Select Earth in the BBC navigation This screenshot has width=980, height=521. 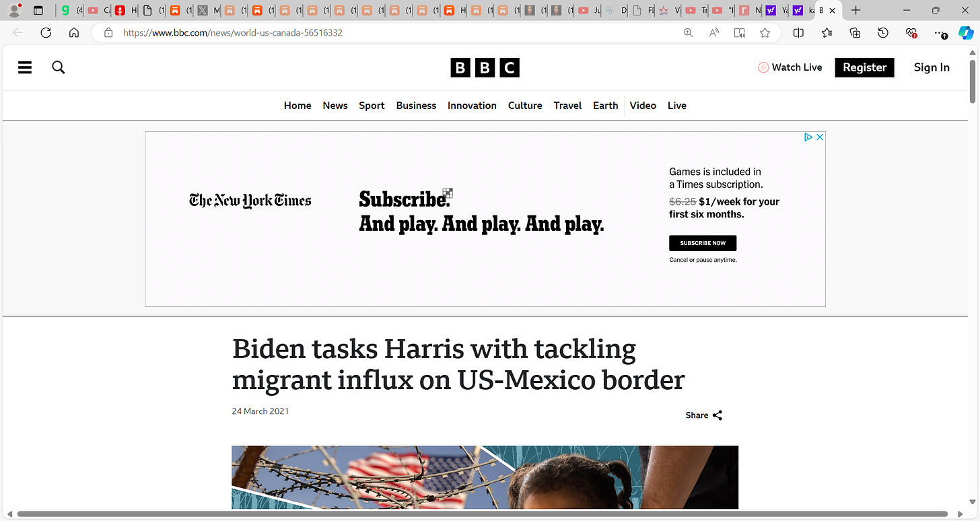(x=605, y=106)
